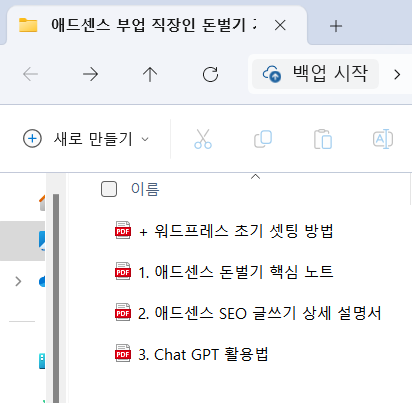Expand the collapsed sidebar tree item

(18, 282)
